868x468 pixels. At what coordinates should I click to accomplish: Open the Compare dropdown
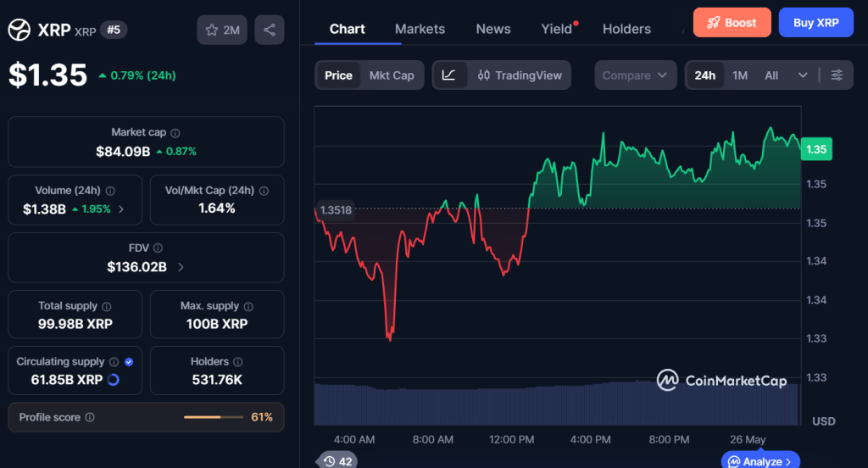(635, 75)
